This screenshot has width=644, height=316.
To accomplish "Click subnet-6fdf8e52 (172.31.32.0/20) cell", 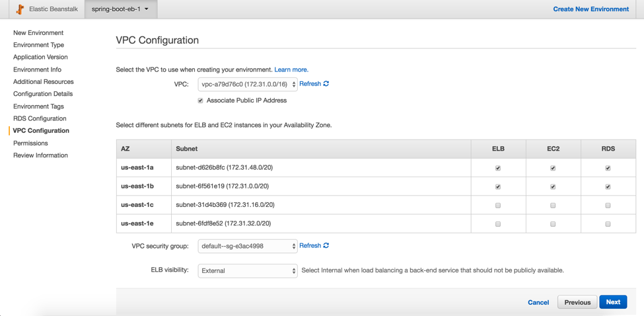I will click(x=321, y=223).
